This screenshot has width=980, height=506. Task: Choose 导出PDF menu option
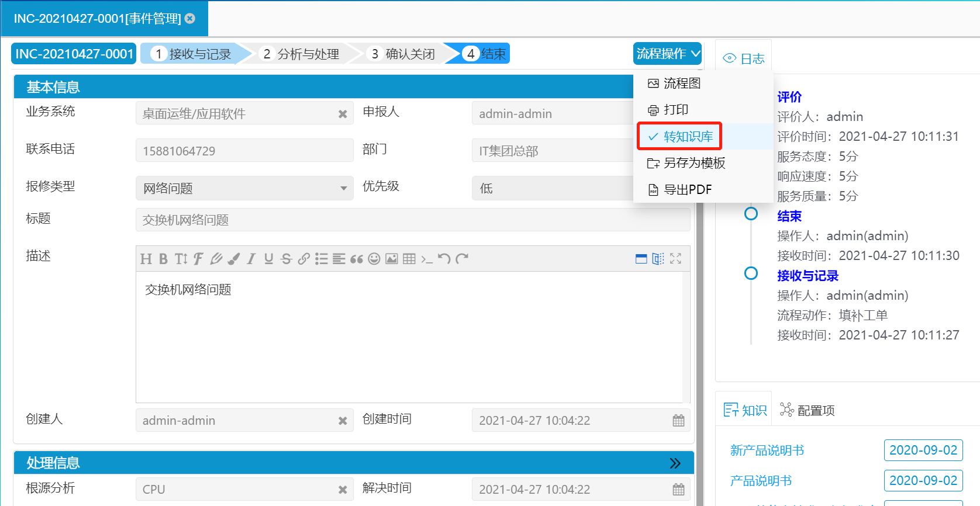click(x=688, y=190)
